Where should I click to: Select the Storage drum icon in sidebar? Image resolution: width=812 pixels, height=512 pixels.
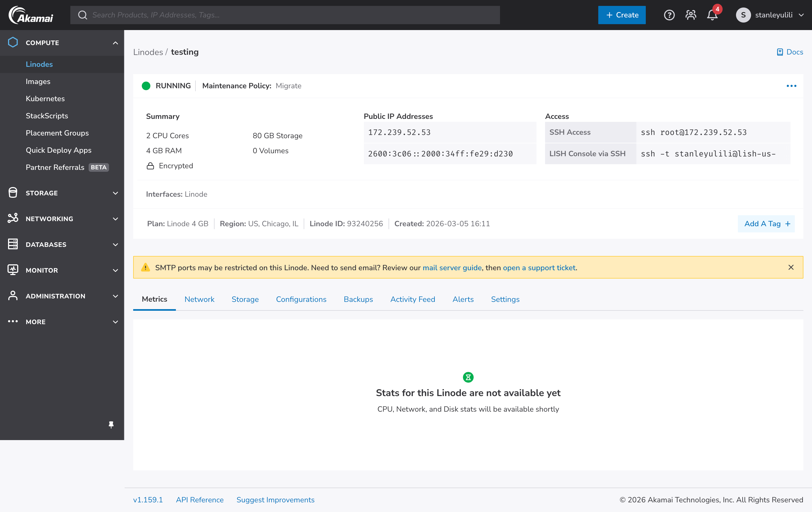pos(13,193)
